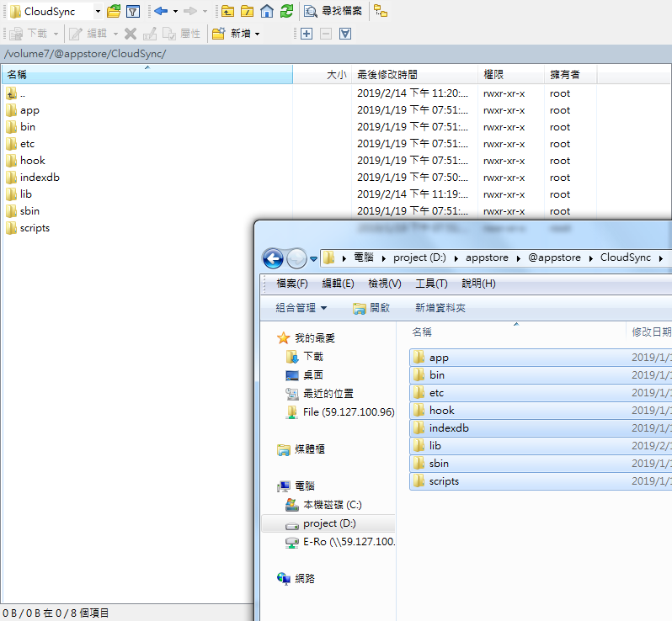This screenshot has width=672, height=621.
Task: Open the 說明(H) menu
Action: [x=478, y=284]
